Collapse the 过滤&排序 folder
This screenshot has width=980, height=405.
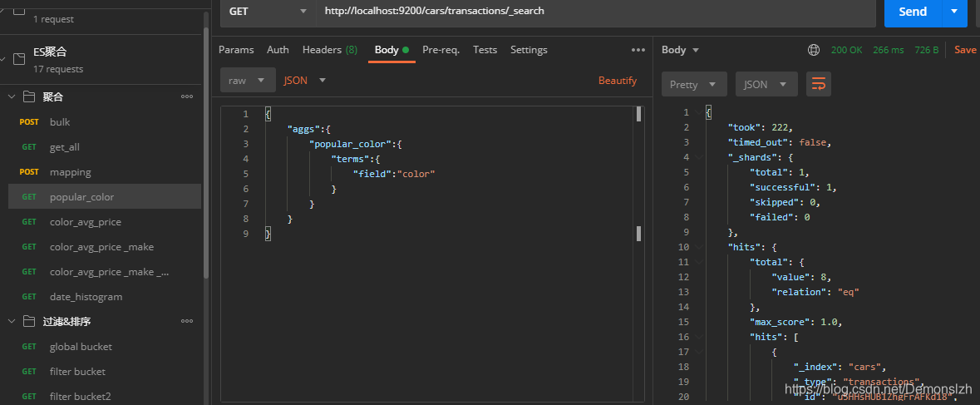pyautogui.click(x=12, y=322)
